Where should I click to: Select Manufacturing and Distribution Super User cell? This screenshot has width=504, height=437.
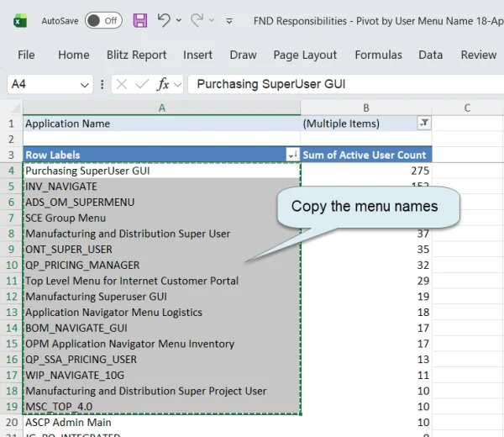161,234
